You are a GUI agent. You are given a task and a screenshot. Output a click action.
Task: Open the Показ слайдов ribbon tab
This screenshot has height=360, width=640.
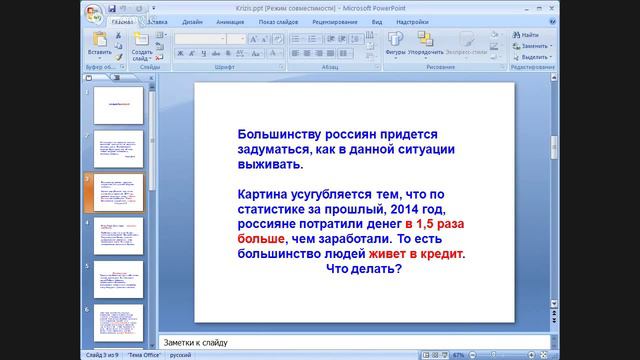[x=278, y=22]
